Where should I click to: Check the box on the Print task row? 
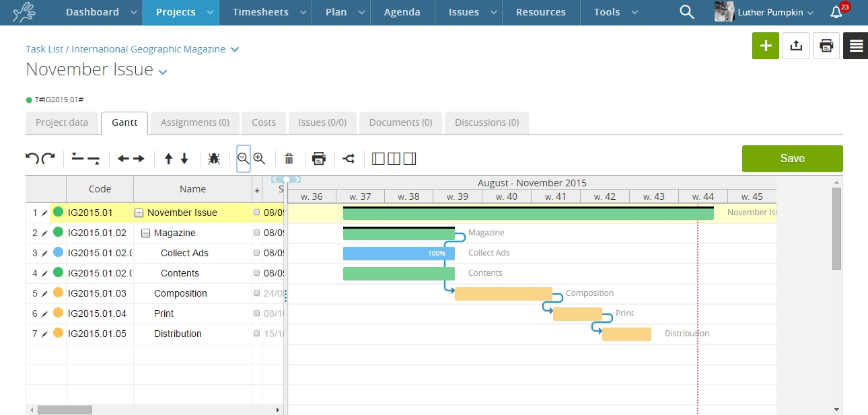256,313
